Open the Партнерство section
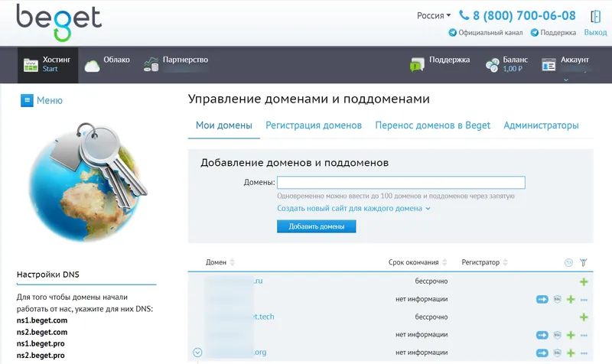612x364 pixels. click(x=176, y=65)
